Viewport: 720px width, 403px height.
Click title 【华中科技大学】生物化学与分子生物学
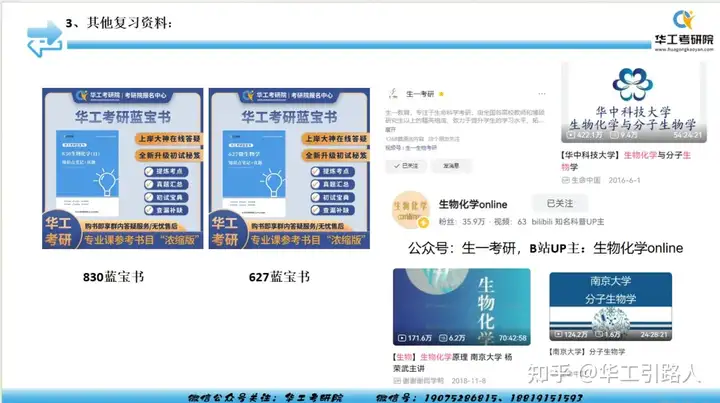625,161
